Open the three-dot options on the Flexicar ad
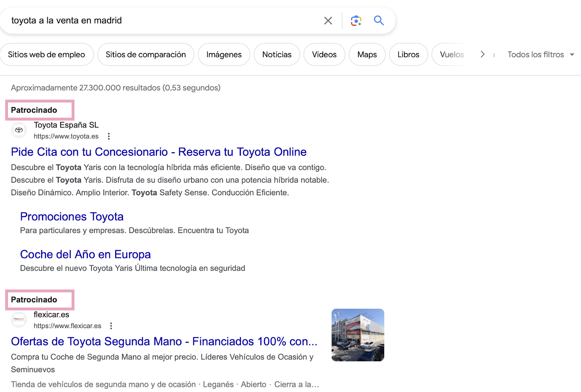 point(111,326)
